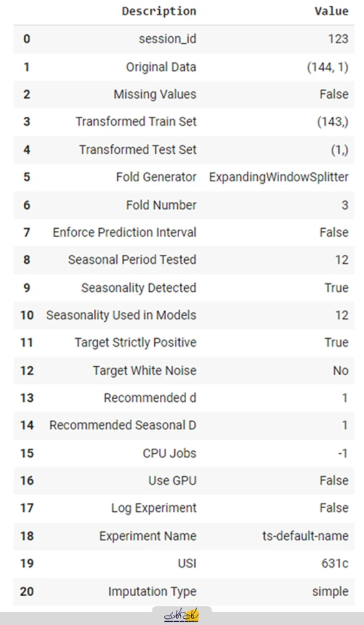Click the Transformed Train Set label
The width and height of the screenshot is (364, 625).
(x=136, y=122)
